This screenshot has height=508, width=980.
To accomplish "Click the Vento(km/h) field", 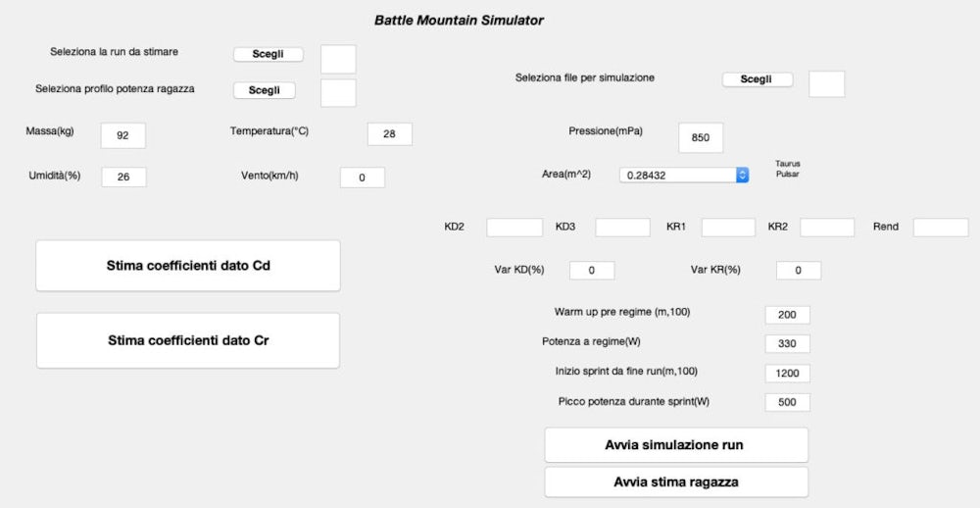I will tap(363, 178).
